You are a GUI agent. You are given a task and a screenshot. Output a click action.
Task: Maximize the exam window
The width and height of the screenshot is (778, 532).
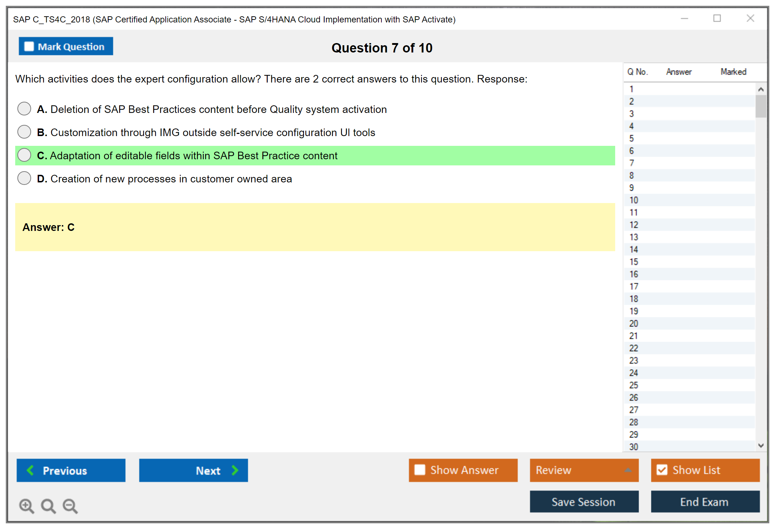click(717, 18)
